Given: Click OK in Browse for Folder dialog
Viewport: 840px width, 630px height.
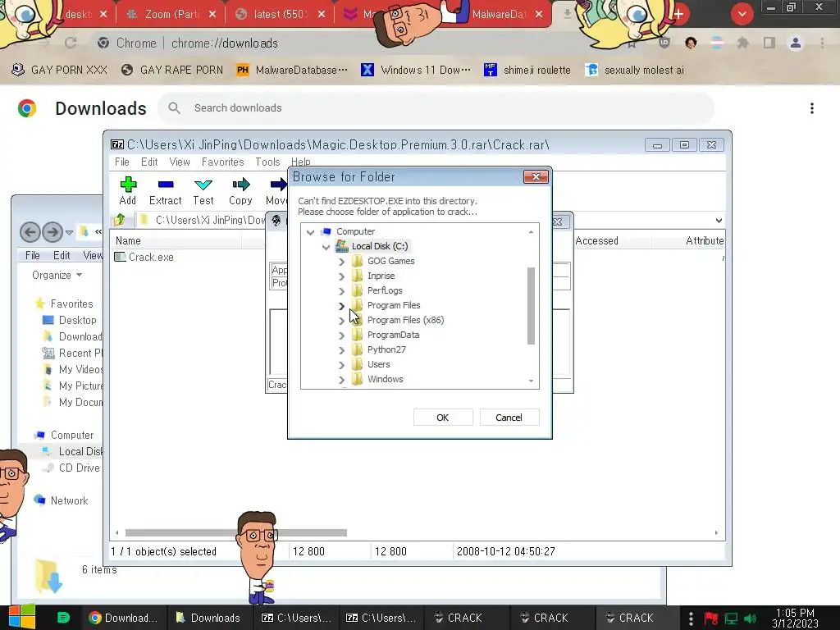Looking at the screenshot, I should coord(443,418).
